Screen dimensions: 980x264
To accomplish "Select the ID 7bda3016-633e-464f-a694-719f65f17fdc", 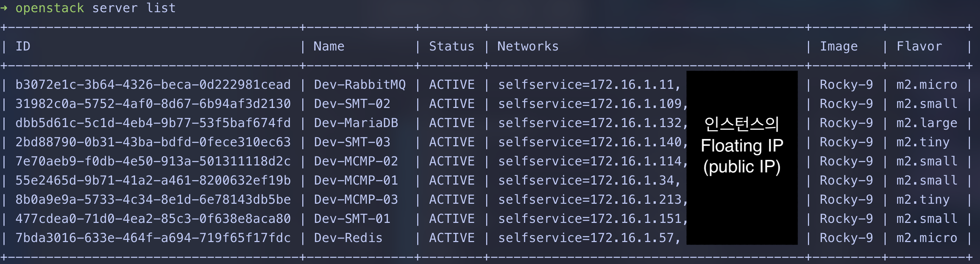I will tap(153, 238).
